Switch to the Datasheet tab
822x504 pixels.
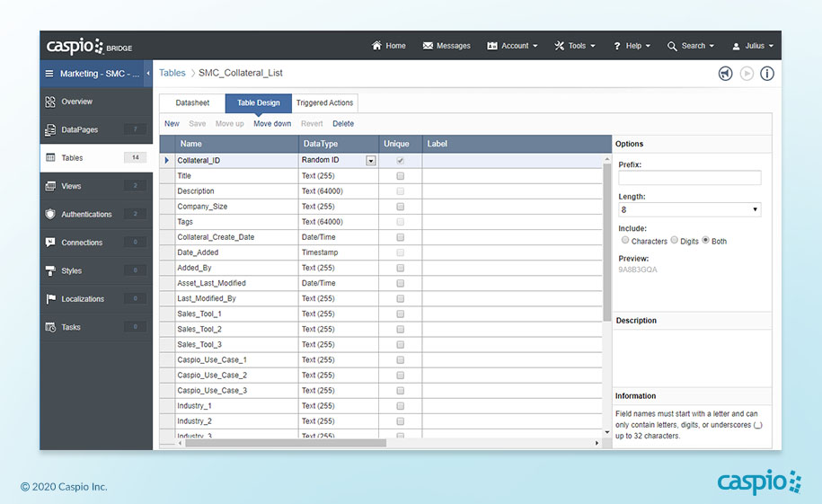(192, 103)
